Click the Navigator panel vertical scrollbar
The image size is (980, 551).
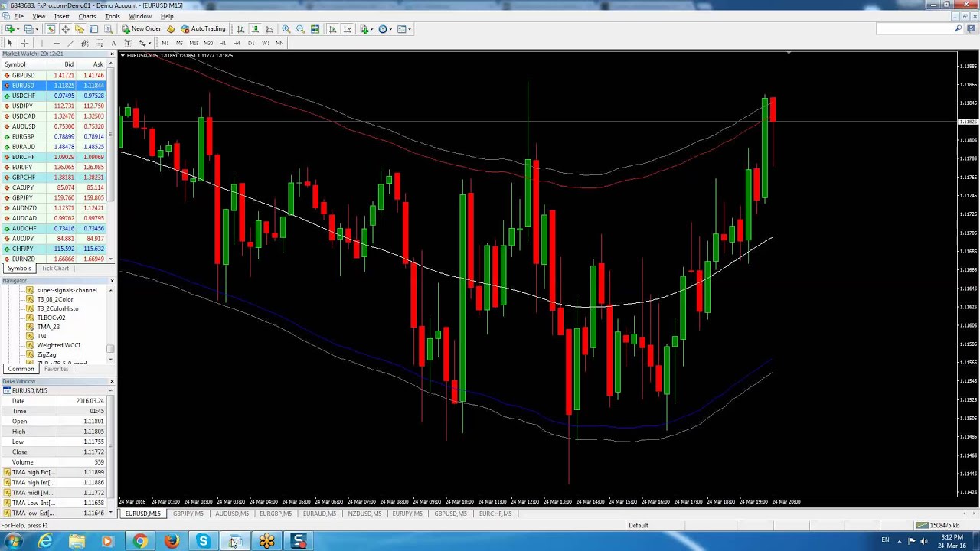coord(112,324)
